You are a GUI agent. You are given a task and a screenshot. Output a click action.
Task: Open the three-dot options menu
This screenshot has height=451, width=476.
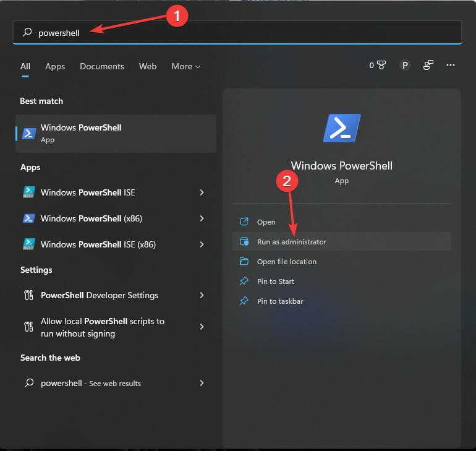[x=450, y=65]
